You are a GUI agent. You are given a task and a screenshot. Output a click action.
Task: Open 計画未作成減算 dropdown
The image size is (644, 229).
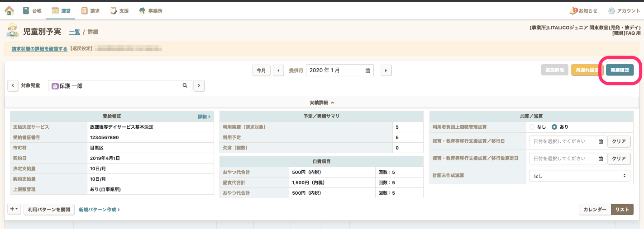click(579, 176)
